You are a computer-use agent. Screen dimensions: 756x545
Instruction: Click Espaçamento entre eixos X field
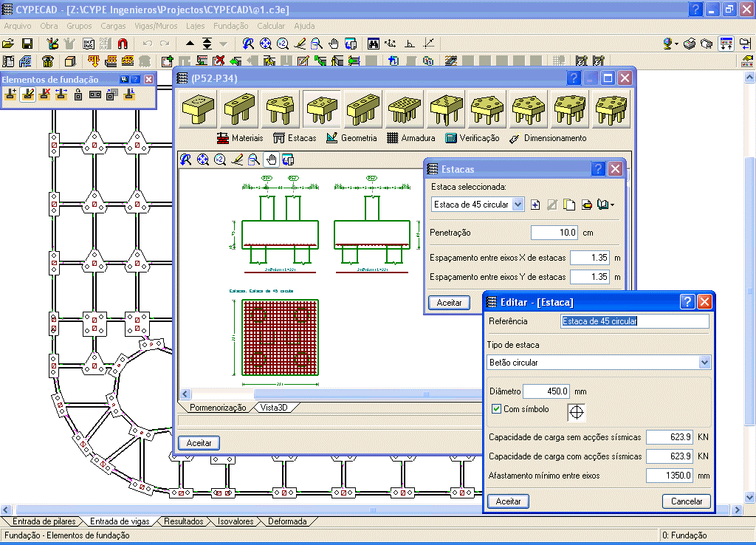[590, 258]
